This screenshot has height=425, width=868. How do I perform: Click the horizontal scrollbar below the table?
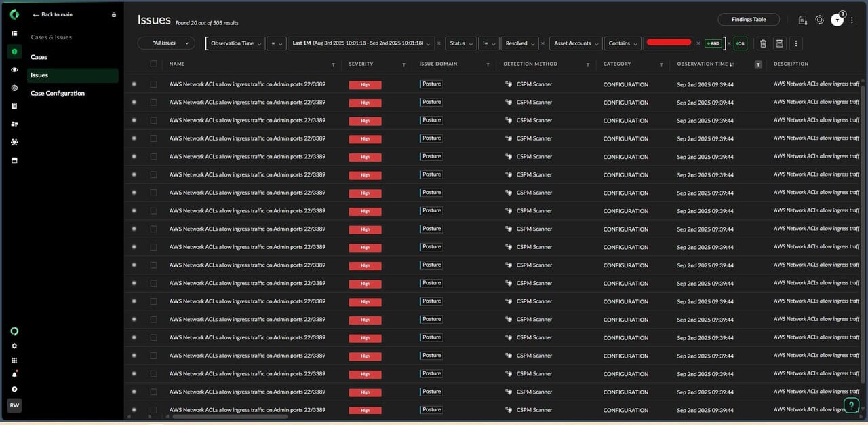231,417
